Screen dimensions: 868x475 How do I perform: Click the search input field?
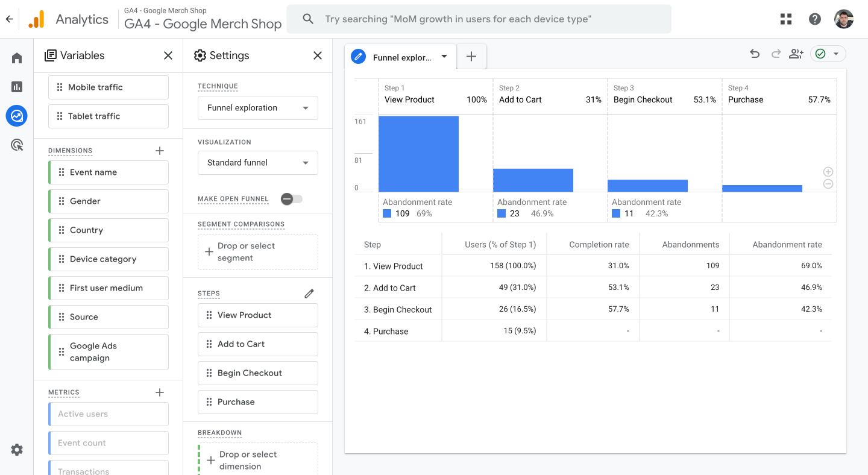(479, 19)
